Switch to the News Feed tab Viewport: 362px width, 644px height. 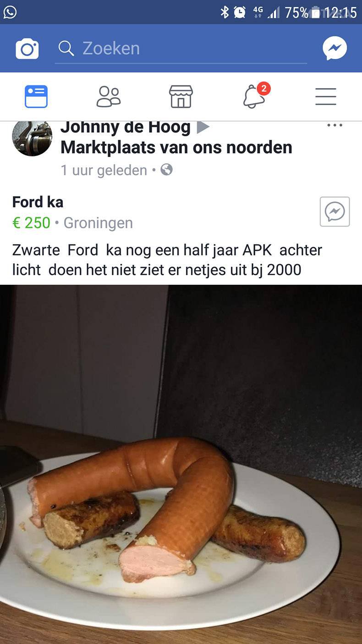click(36, 96)
